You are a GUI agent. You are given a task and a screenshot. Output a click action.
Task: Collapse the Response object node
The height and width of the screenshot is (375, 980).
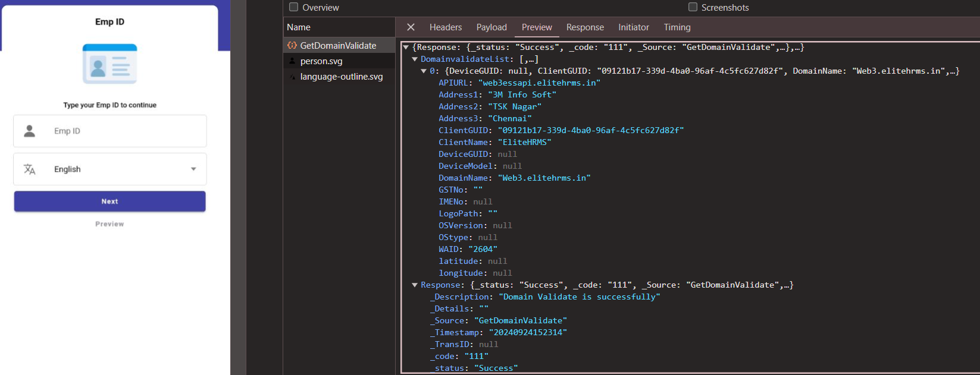point(415,285)
